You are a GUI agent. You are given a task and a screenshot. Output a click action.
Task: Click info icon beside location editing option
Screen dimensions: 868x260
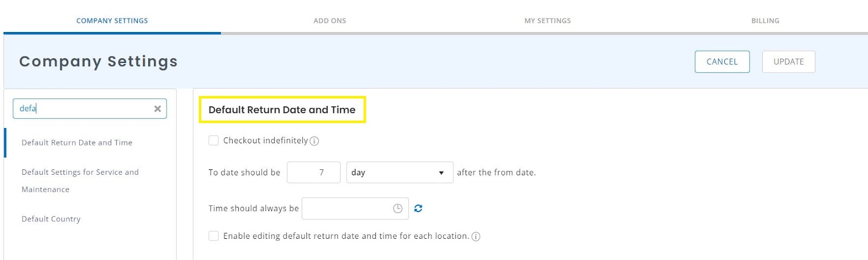[x=476, y=237]
